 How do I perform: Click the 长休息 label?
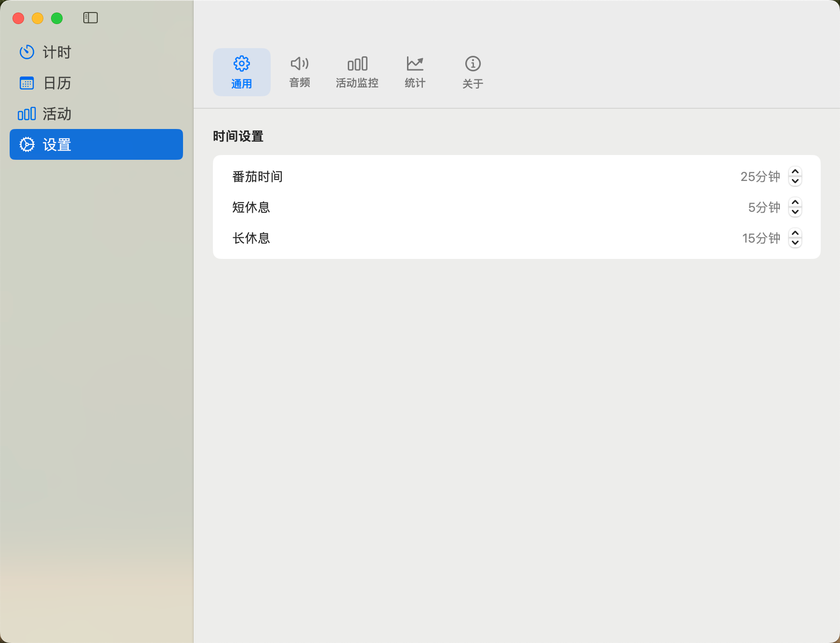click(251, 238)
